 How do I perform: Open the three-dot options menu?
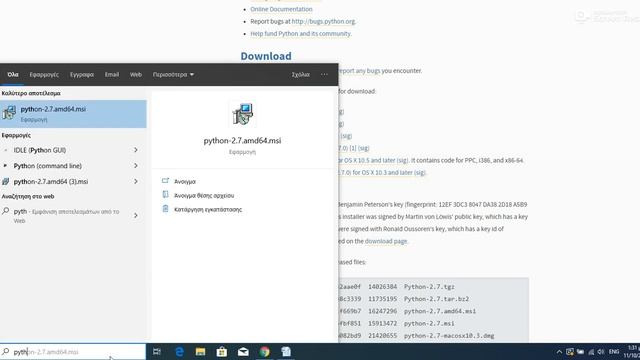click(x=324, y=75)
